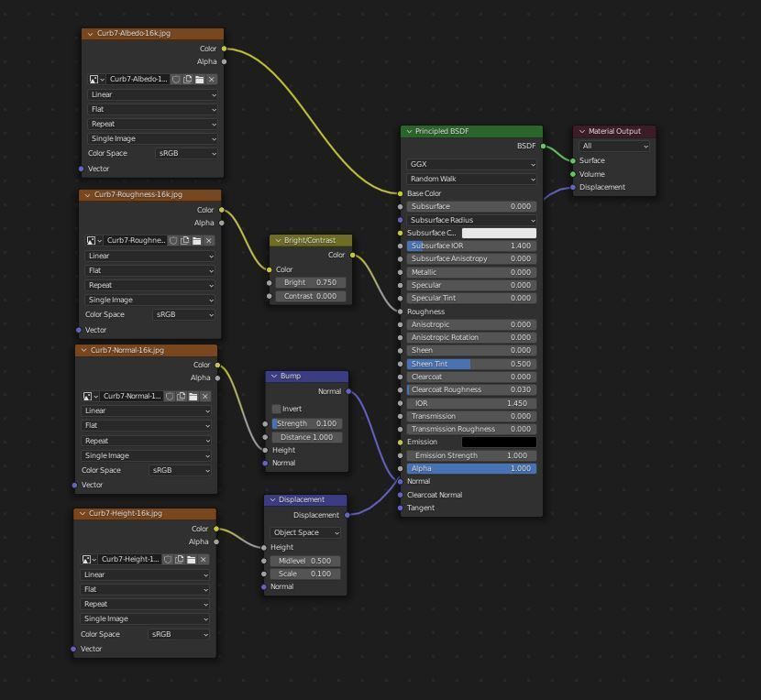The height and width of the screenshot is (700, 761).
Task: Click BSDF output socket on Principled BSDF
Action: tap(543, 146)
